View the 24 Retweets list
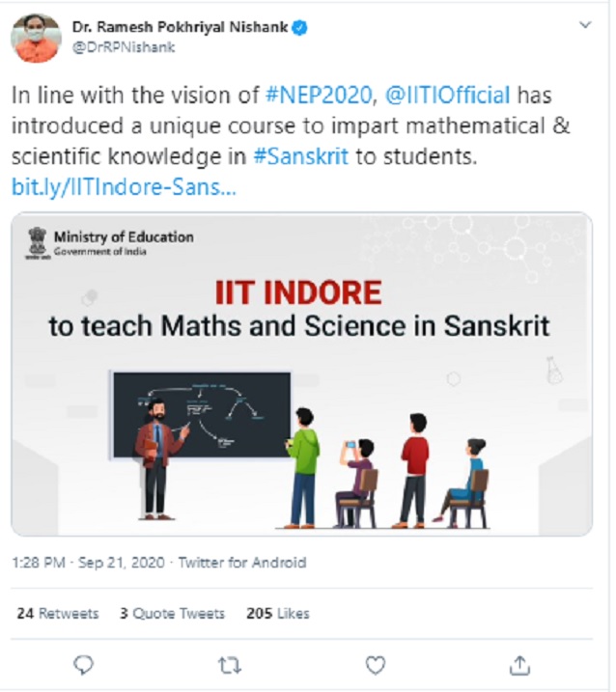The height and width of the screenshot is (692, 616). (x=58, y=613)
